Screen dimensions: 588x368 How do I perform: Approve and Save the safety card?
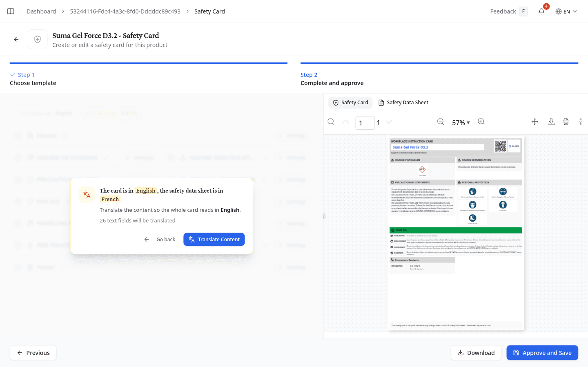(x=542, y=353)
